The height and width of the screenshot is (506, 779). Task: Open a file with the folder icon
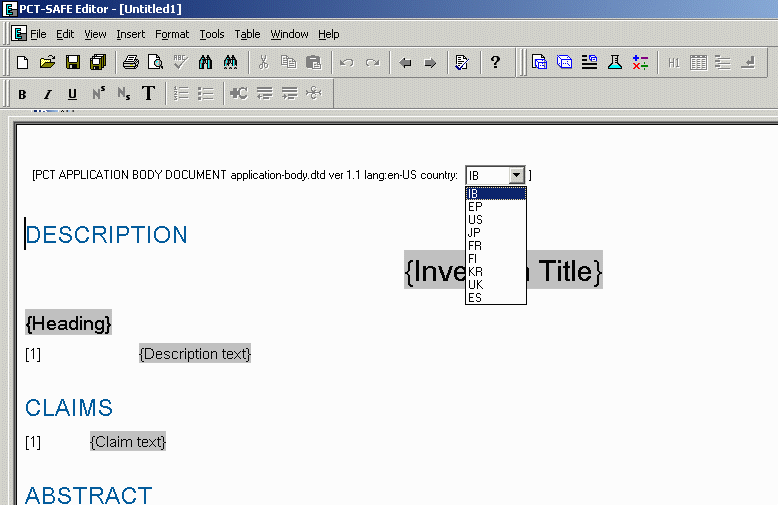tap(47, 63)
